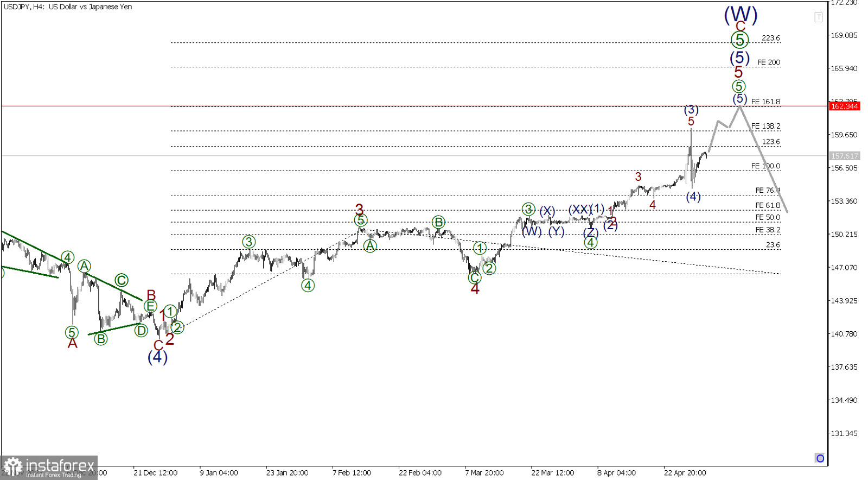This screenshot has height=480, width=868.
Task: Select the FE 138.2 Fibonacci label
Action: (766, 126)
